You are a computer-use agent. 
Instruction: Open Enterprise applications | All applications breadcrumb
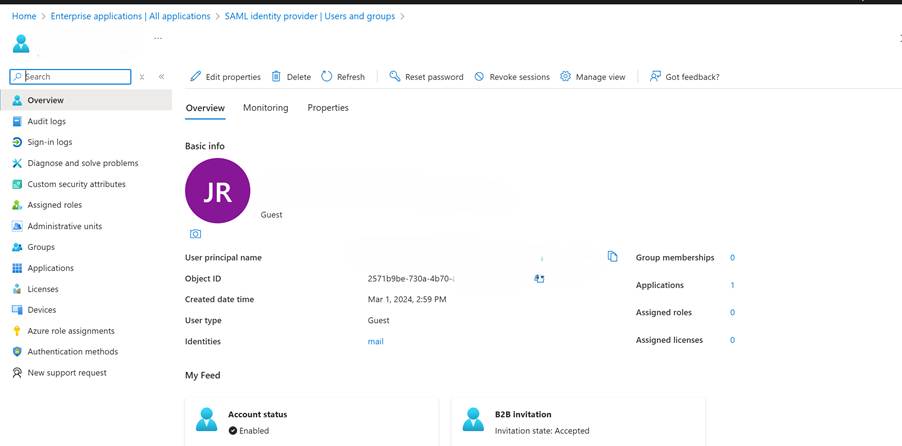point(131,16)
